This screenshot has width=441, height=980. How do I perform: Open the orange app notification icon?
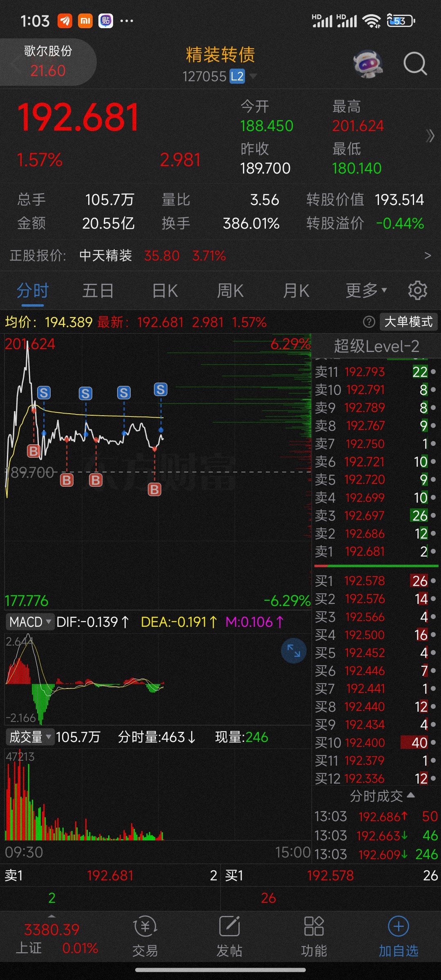[65, 20]
